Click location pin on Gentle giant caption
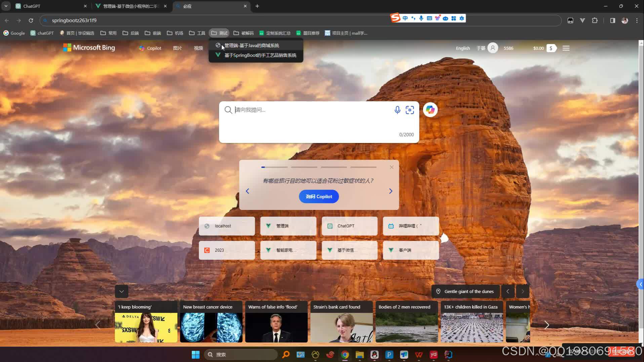The width and height of the screenshot is (644, 362). pyautogui.click(x=438, y=291)
